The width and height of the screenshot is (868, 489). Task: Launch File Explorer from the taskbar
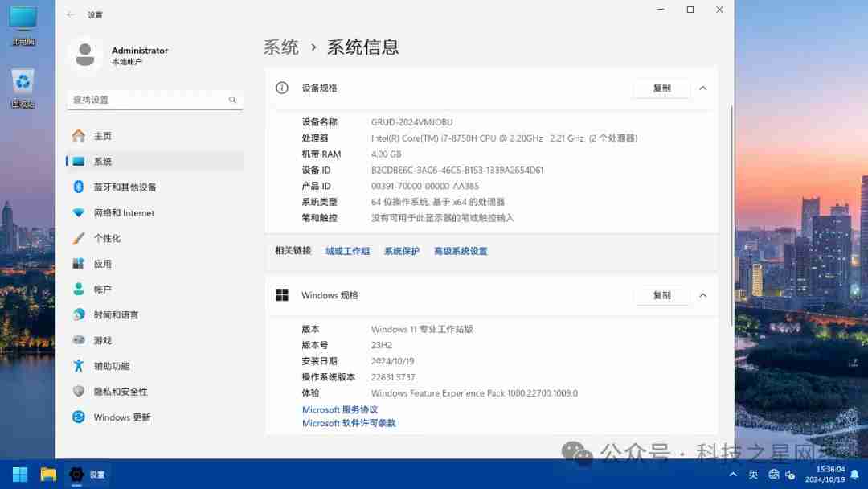(48, 475)
